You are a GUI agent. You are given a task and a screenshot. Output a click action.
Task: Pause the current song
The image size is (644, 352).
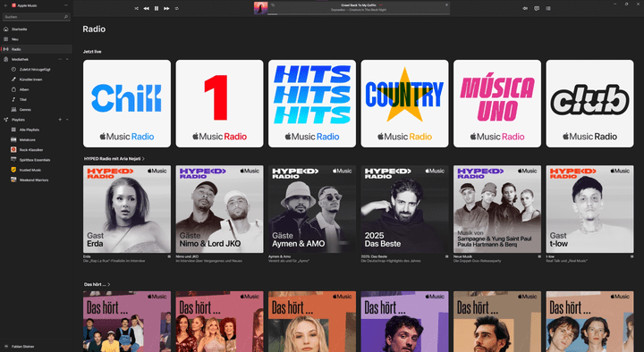click(157, 8)
